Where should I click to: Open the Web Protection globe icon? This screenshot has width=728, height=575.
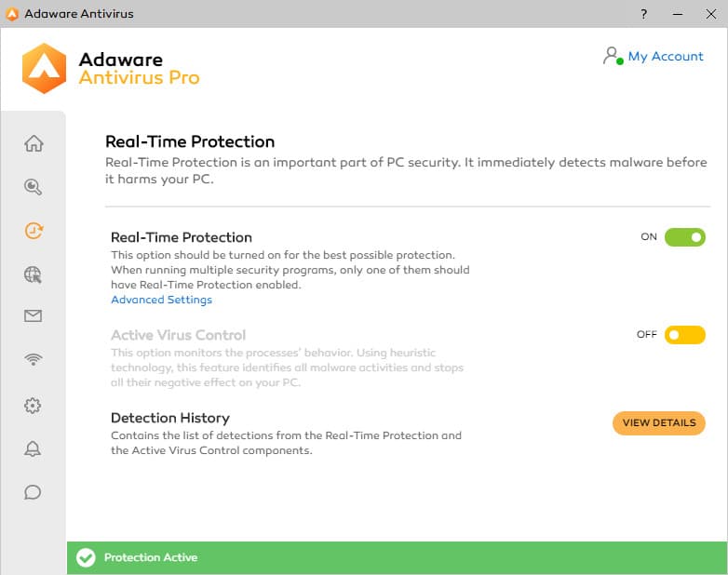click(x=33, y=274)
